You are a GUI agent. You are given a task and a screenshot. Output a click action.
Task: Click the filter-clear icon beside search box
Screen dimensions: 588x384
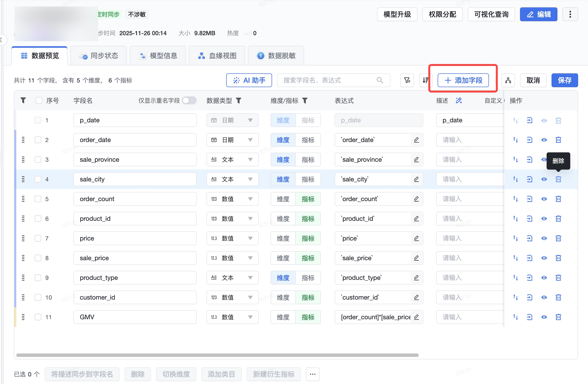(x=407, y=80)
